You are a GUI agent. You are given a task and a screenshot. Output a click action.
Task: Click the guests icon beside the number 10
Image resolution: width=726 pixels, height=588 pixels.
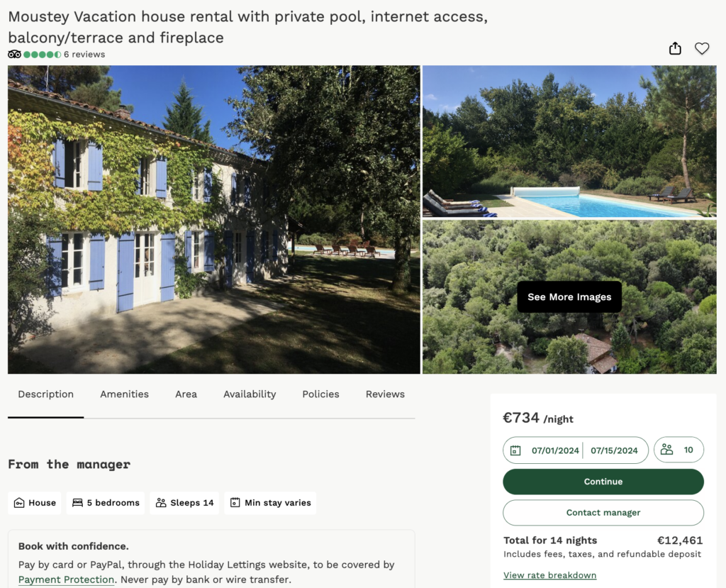pyautogui.click(x=666, y=449)
